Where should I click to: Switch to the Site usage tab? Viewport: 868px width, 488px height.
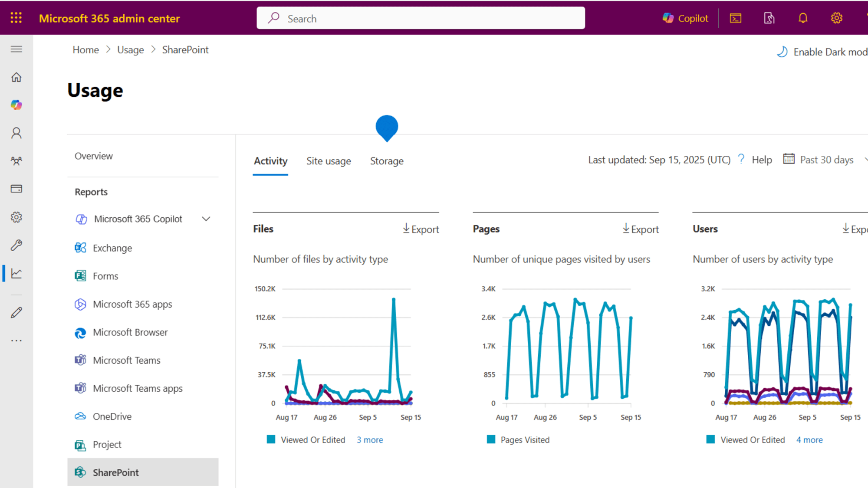pos(329,161)
